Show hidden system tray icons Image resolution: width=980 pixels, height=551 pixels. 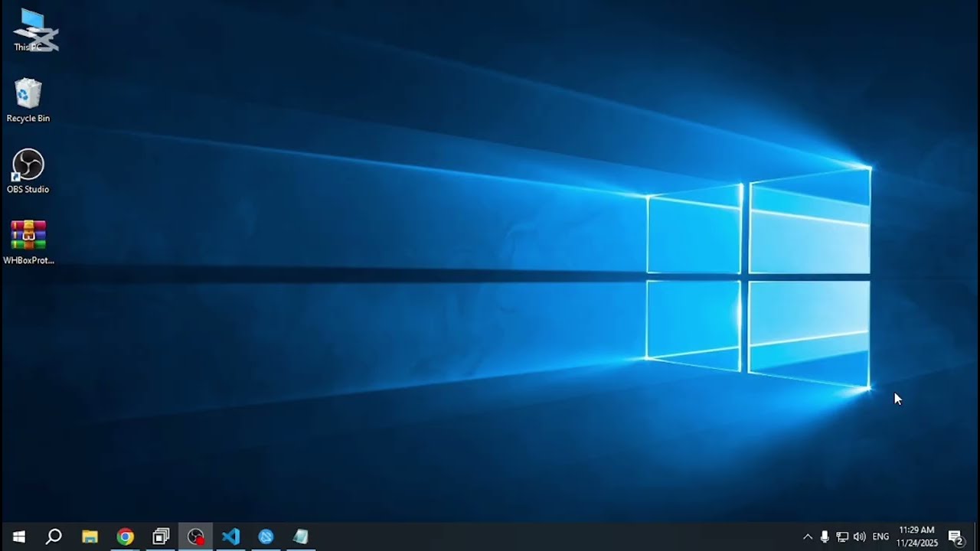[x=807, y=536]
